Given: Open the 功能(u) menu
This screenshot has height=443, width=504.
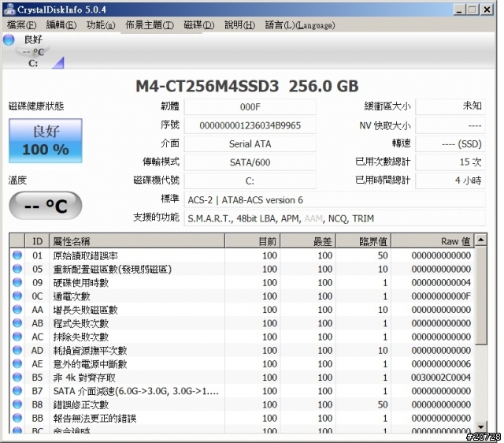Looking at the screenshot, I should pyautogui.click(x=101, y=25).
